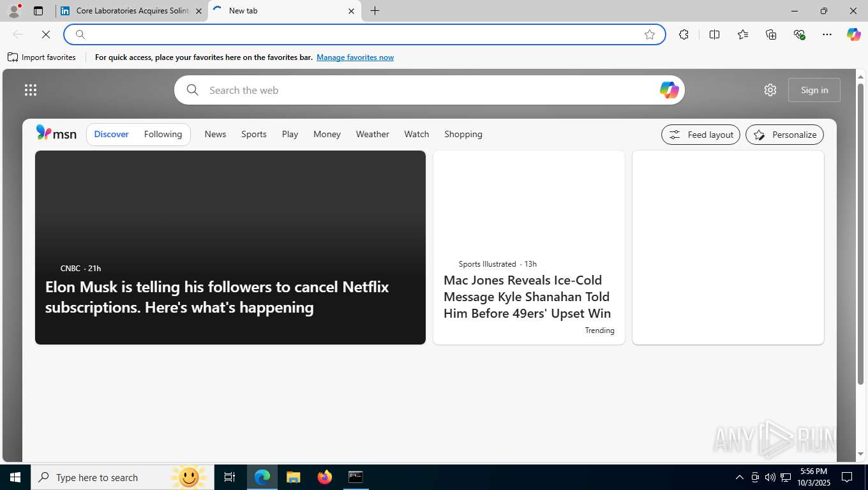Open the Shopping section
The height and width of the screenshot is (490, 868).
point(463,134)
